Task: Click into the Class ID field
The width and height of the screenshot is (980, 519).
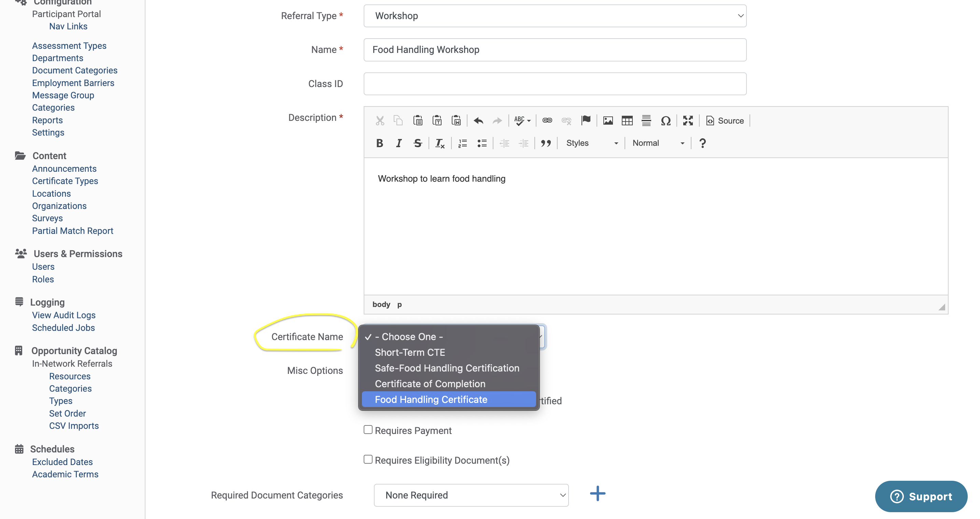Action: [x=555, y=84]
